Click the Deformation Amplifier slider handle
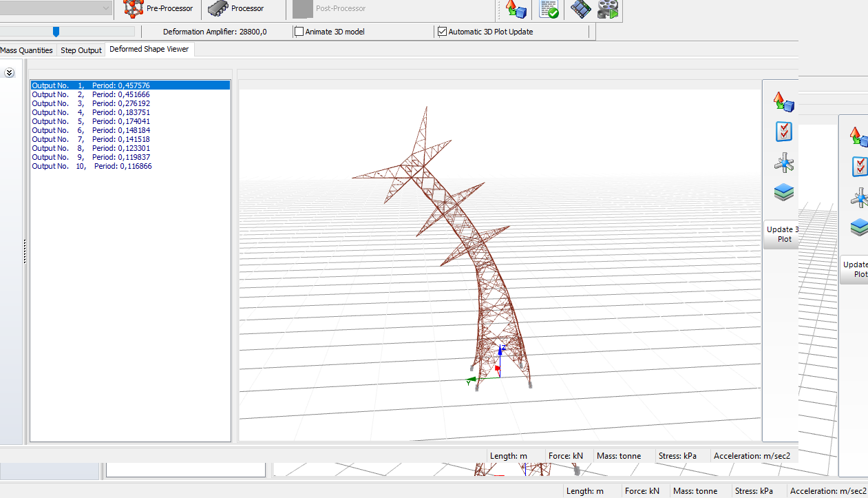 click(56, 32)
